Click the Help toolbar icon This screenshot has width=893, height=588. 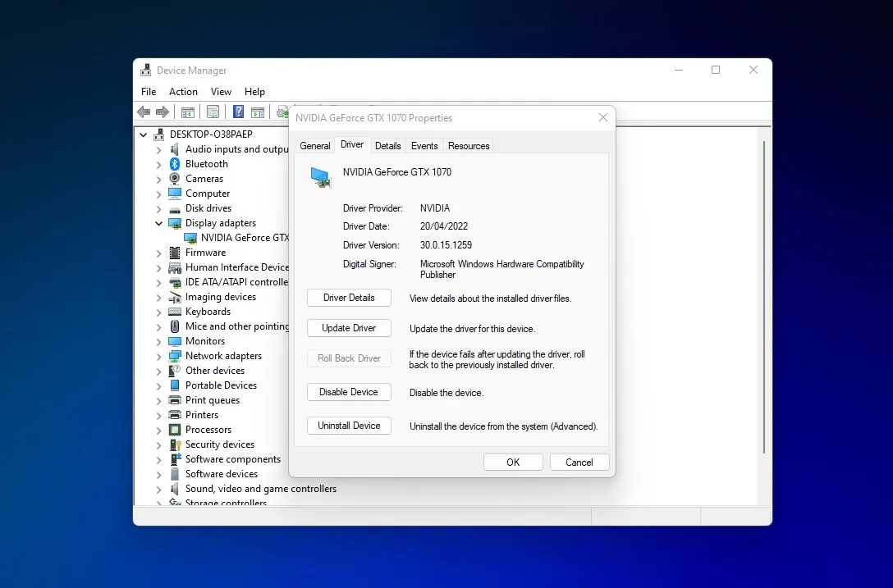238,112
